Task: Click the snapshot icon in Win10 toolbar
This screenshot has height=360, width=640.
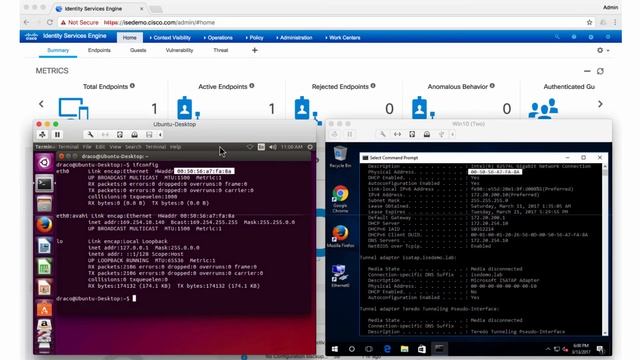Action: [x=412, y=134]
